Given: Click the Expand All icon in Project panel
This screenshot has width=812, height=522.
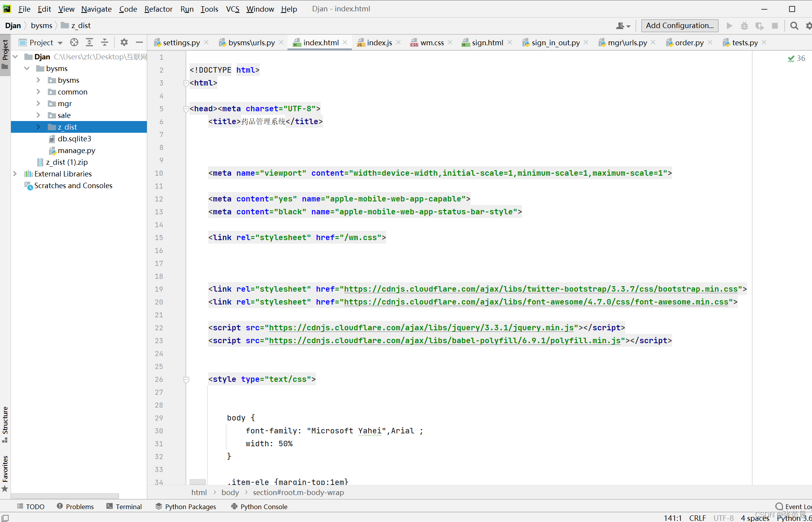Looking at the screenshot, I should tap(89, 43).
